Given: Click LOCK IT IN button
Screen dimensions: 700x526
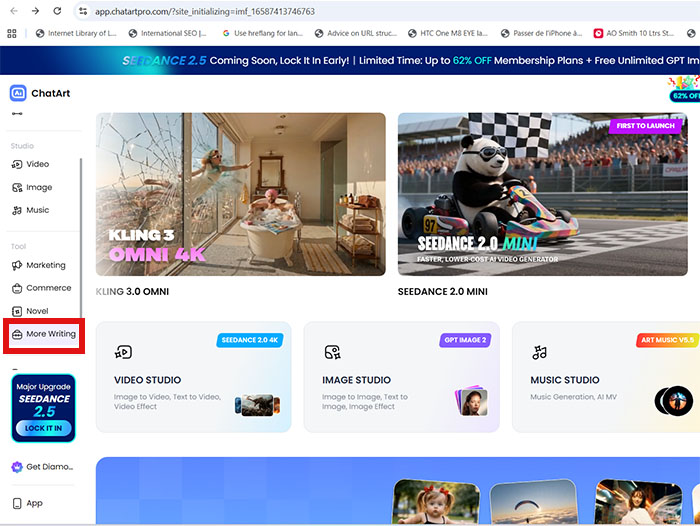Looking at the screenshot, I should tap(43, 428).
